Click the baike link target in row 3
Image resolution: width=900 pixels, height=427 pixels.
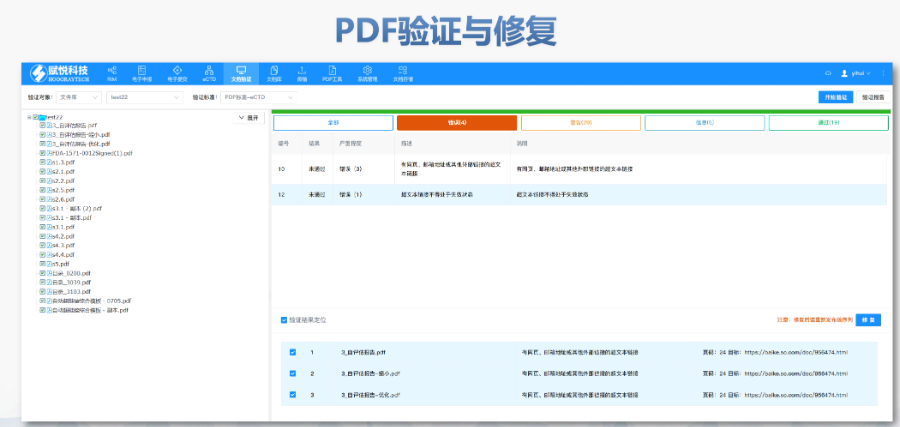[x=796, y=395]
